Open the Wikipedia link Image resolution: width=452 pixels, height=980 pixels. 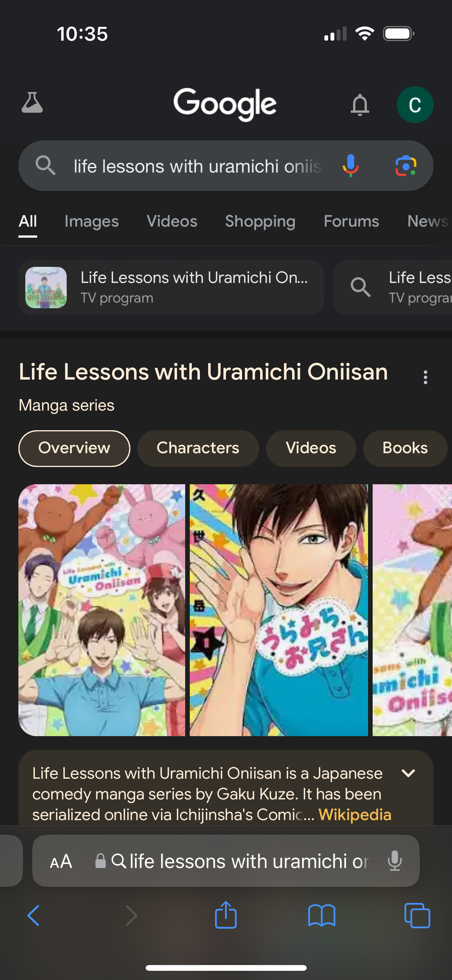point(355,815)
